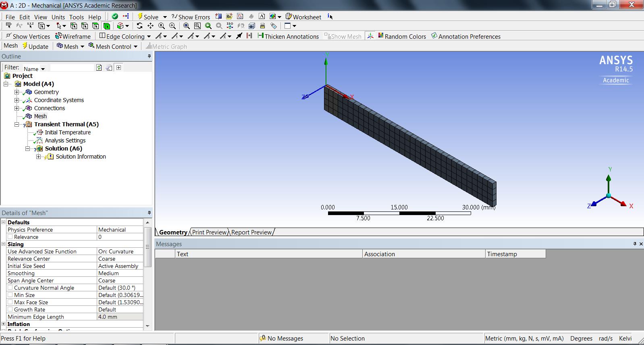Toggle Wireframe display
644x345 pixels.
click(73, 36)
